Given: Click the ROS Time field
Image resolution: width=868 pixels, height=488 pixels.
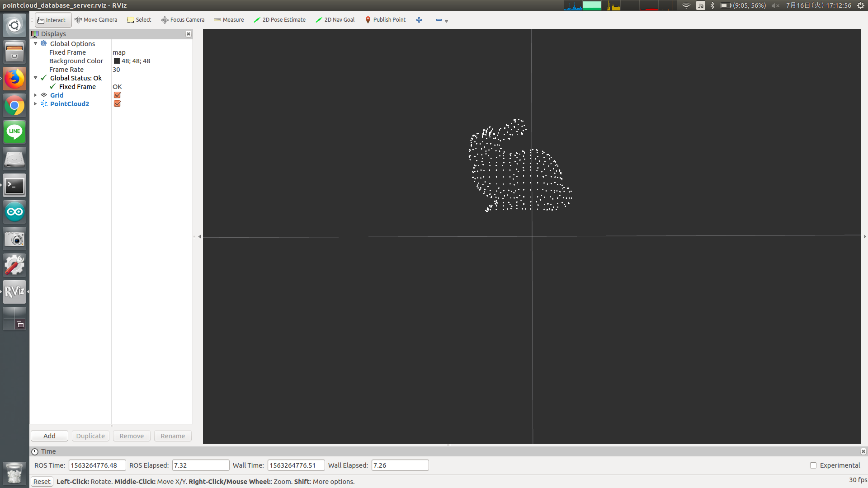Looking at the screenshot, I should [x=97, y=465].
